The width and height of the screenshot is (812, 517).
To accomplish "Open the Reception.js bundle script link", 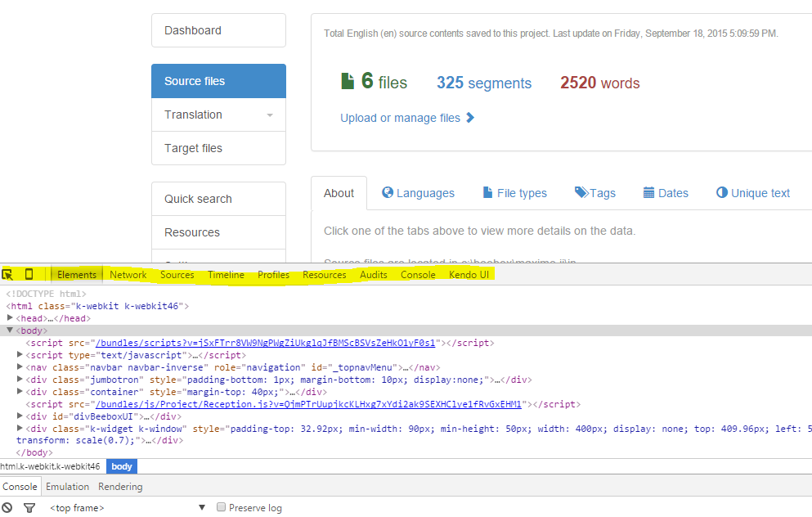I will pos(308,404).
